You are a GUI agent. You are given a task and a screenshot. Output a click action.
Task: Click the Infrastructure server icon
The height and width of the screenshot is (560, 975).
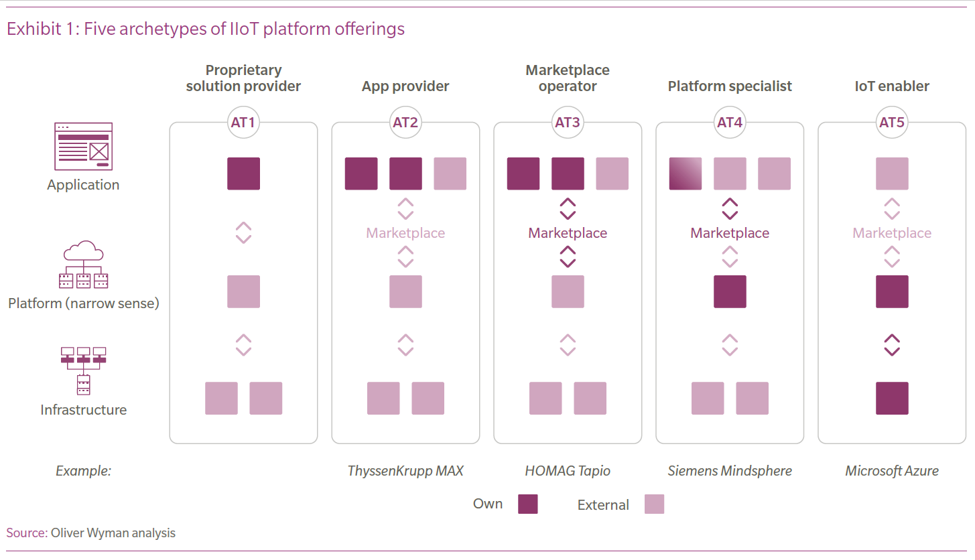[83, 370]
